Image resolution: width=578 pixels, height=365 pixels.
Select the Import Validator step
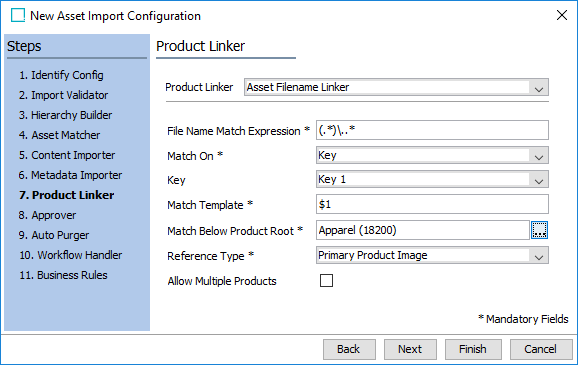(63, 95)
